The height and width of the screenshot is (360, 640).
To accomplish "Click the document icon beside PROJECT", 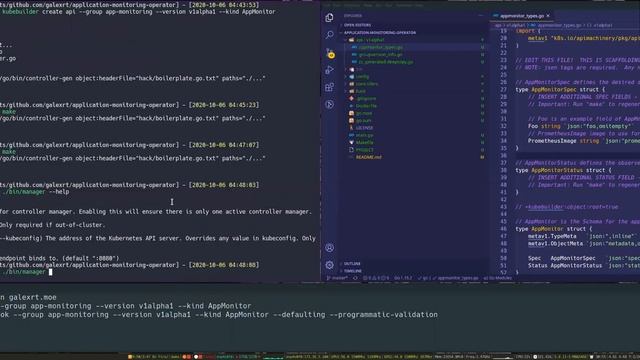I will [x=351, y=150].
